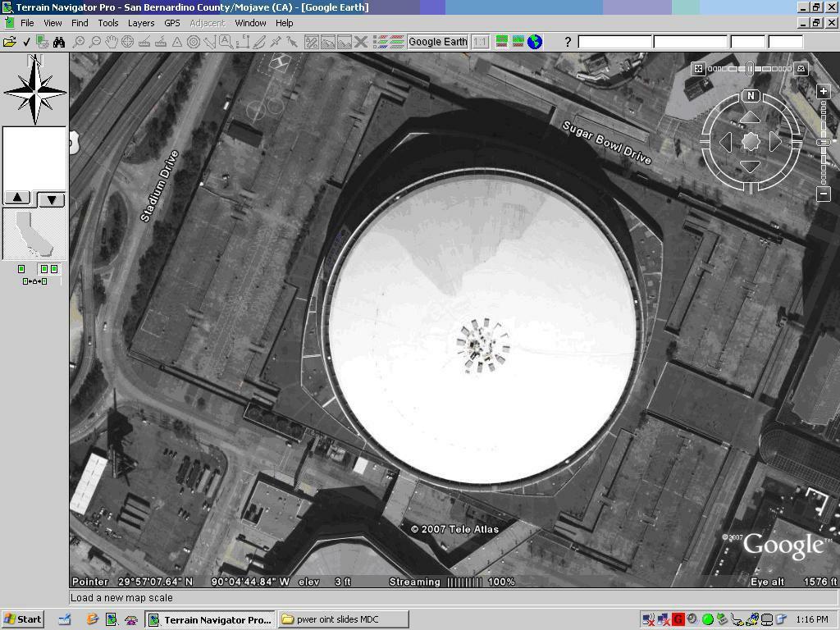840x630 pixels.
Task: Click the up arrow on navigation ring
Action: [750, 118]
